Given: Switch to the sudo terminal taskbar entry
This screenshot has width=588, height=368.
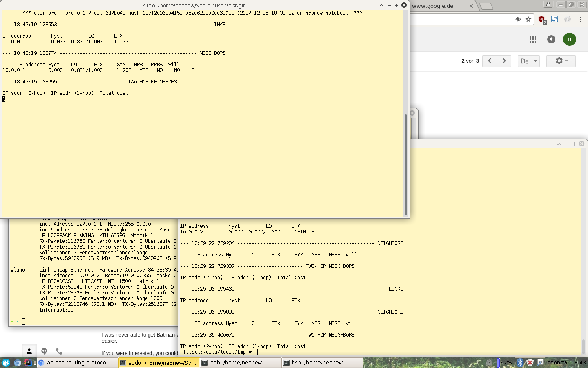Looking at the screenshot, I should click(x=159, y=363).
